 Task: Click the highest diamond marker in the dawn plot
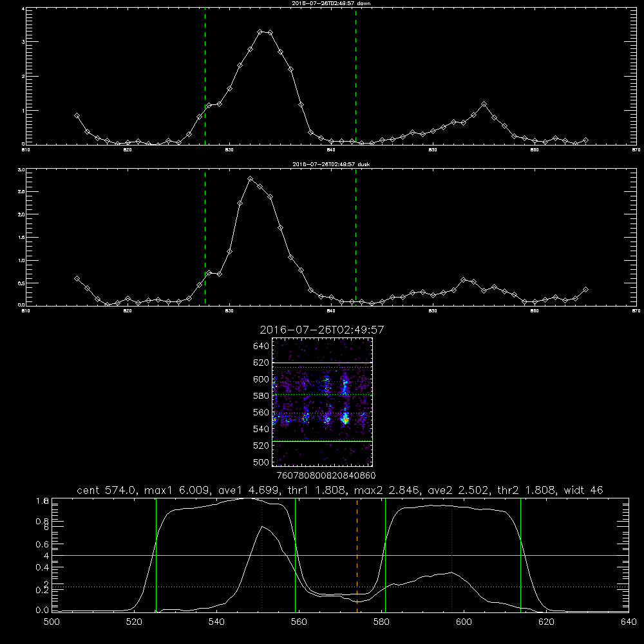[x=260, y=32]
